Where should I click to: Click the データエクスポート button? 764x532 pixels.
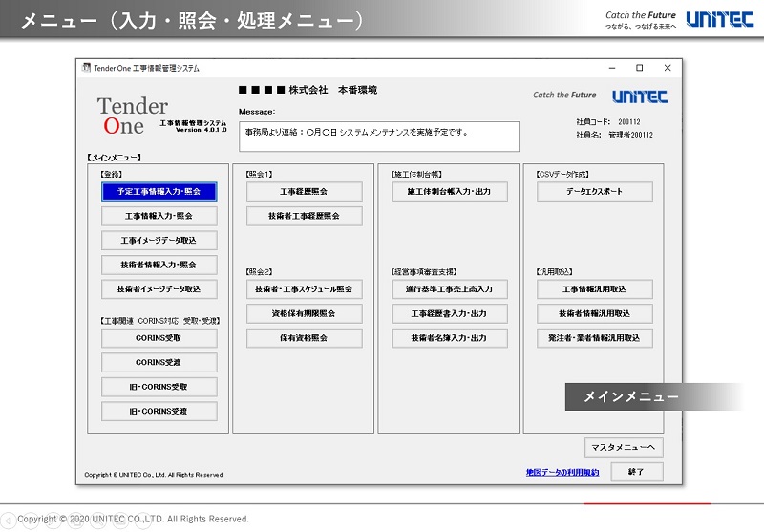click(594, 191)
